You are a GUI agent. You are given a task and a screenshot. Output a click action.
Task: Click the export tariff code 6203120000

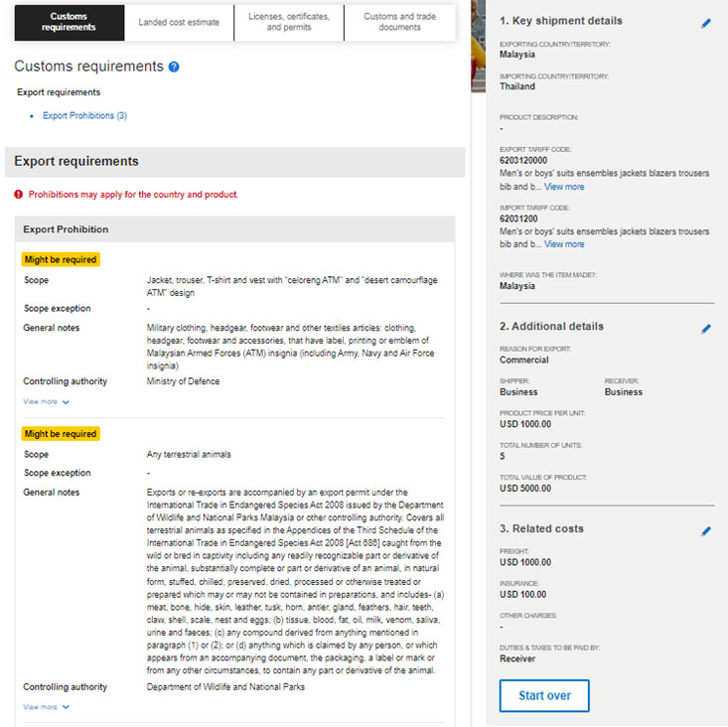(x=523, y=161)
